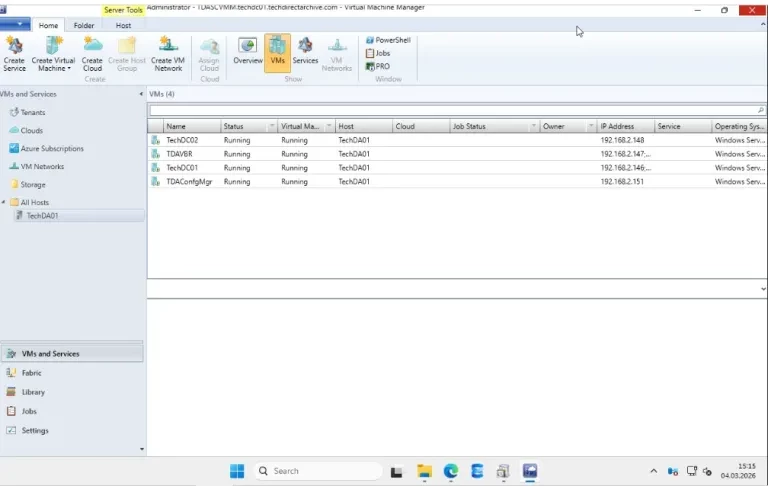768x486 pixels.
Task: Select the TechDC02 VM row
Action: [x=457, y=140]
